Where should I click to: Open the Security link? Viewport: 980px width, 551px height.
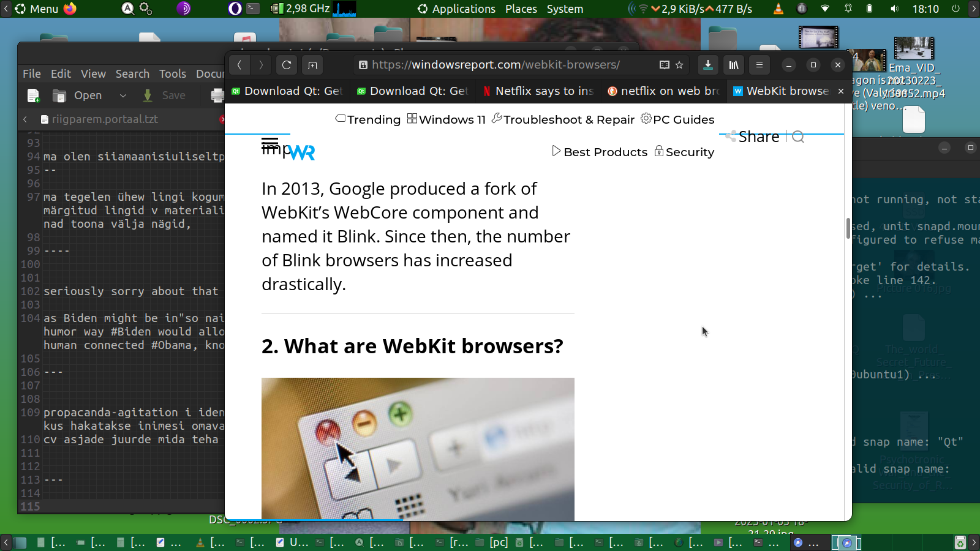click(684, 152)
